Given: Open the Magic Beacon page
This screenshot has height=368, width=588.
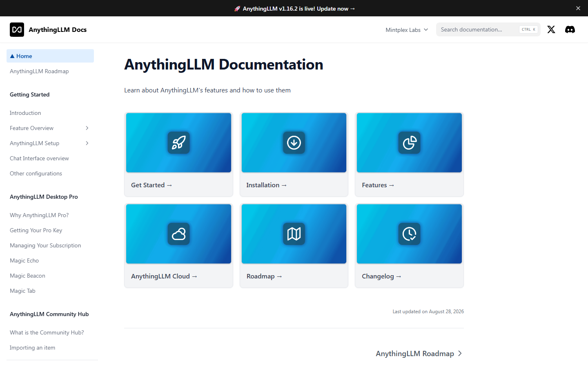Looking at the screenshot, I should (50, 276).
